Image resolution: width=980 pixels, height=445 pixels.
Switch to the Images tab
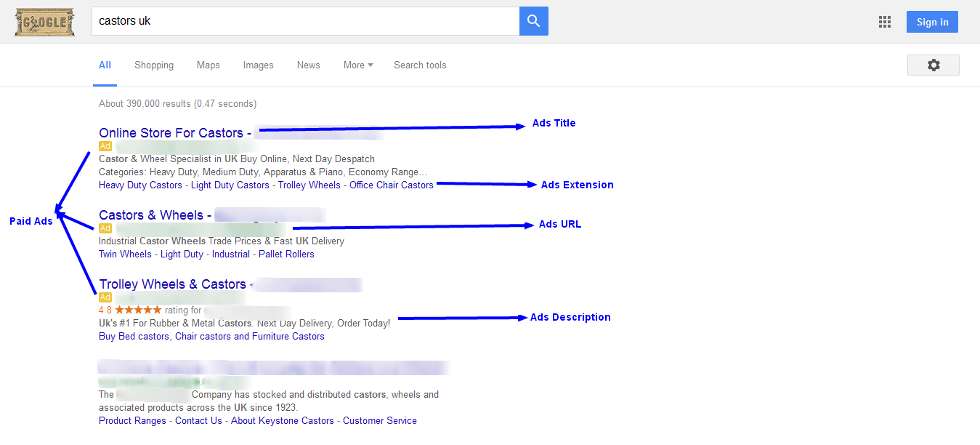pyautogui.click(x=258, y=65)
